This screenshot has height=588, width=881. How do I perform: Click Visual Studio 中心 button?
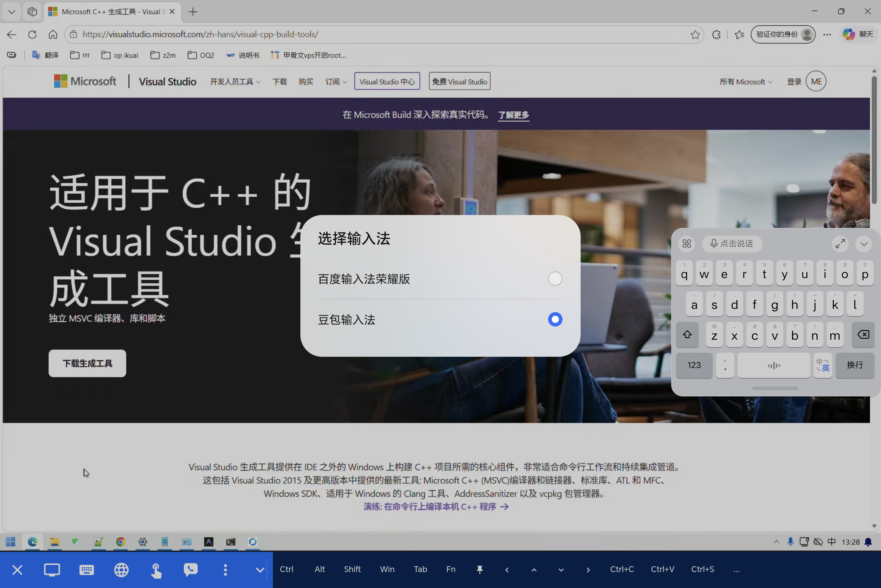click(x=387, y=81)
